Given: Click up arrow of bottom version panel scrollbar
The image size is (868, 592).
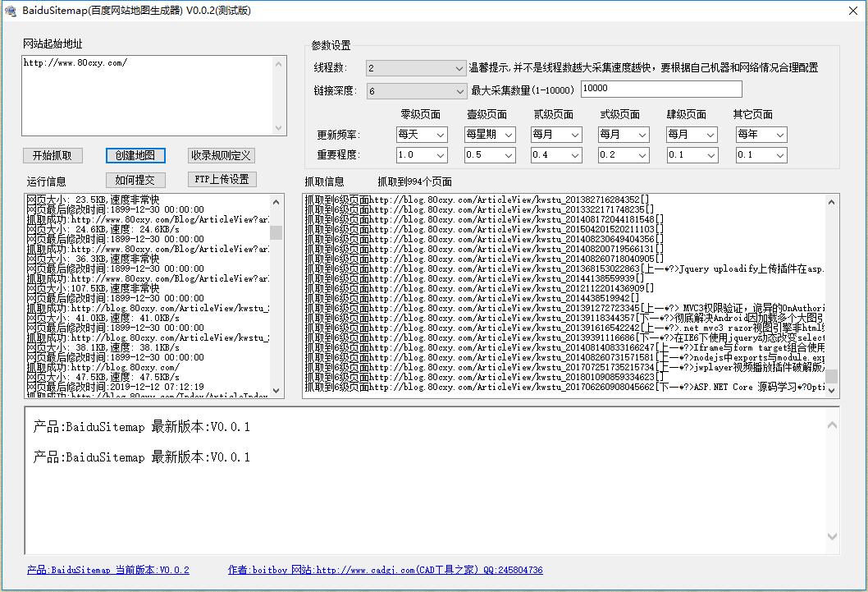Looking at the screenshot, I should tap(832, 425).
